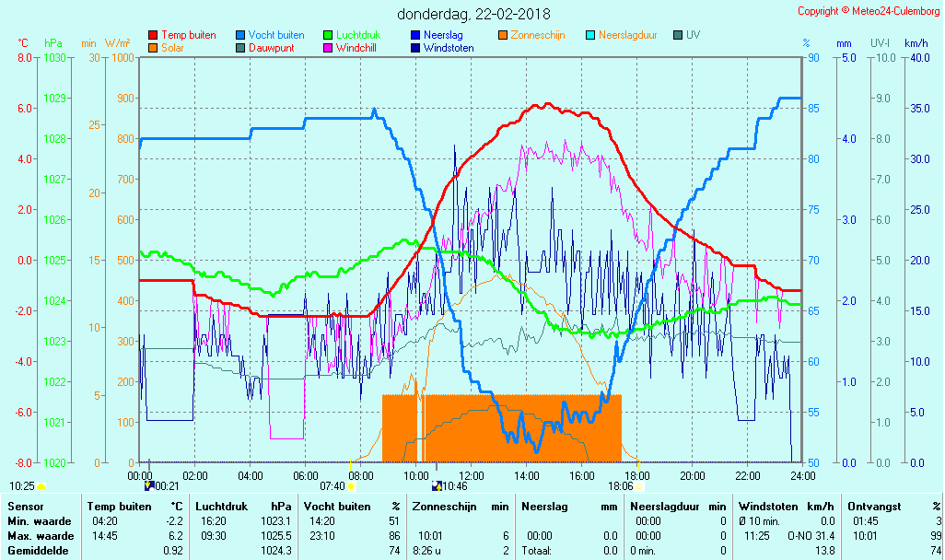This screenshot has height=560, width=945.
Task: Click the chart date title donderdag 22-02-2018
Action: point(473,14)
